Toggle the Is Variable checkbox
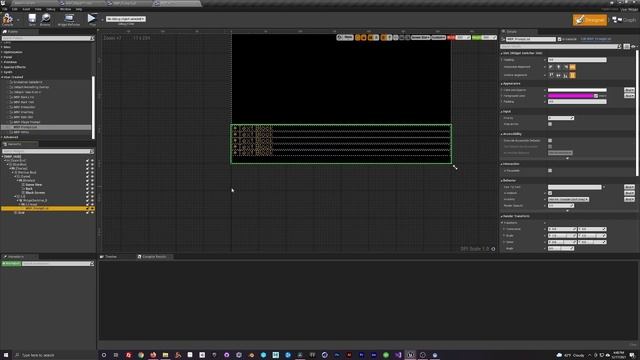Viewport: 640px width, 360px height. [560, 39]
